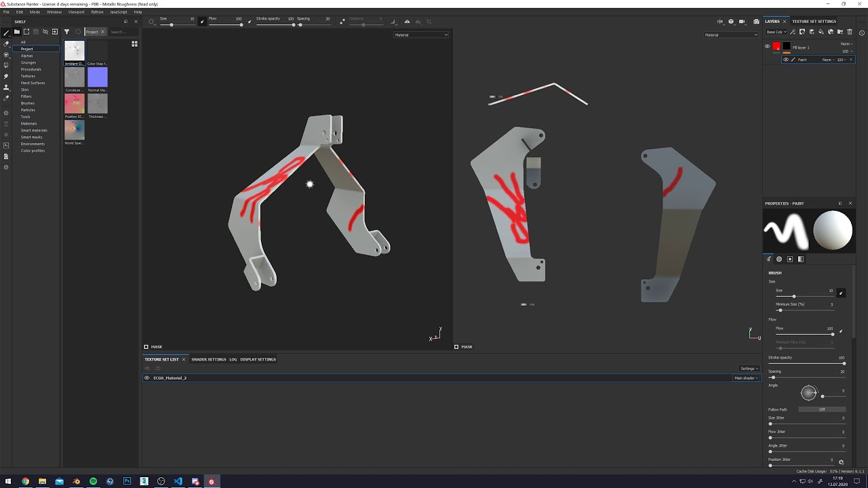Open the Python menu

tap(97, 12)
